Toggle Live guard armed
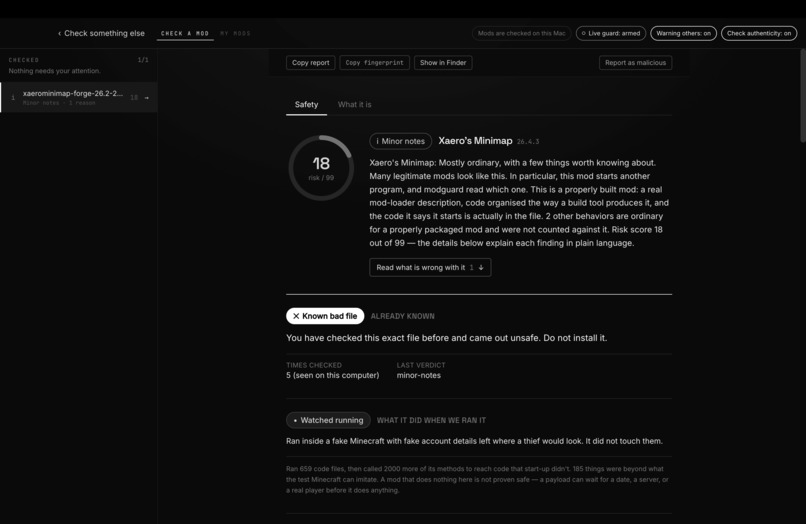The height and width of the screenshot is (524, 806). coord(611,33)
